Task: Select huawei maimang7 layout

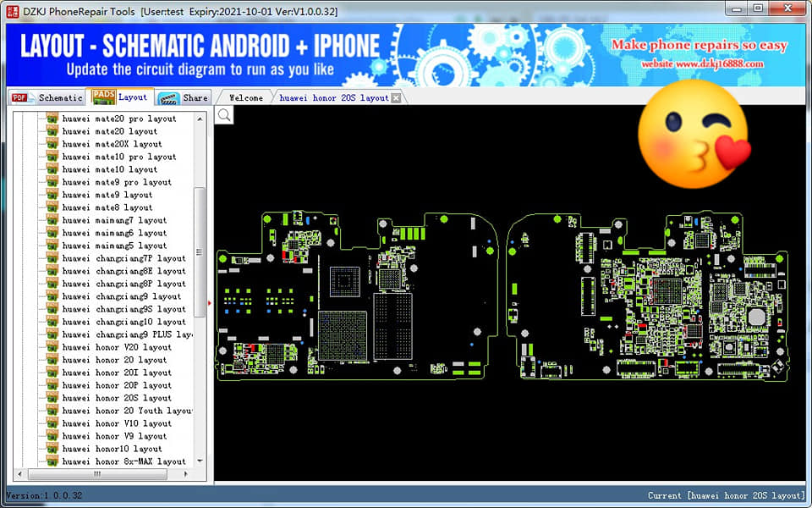Action: [114, 220]
